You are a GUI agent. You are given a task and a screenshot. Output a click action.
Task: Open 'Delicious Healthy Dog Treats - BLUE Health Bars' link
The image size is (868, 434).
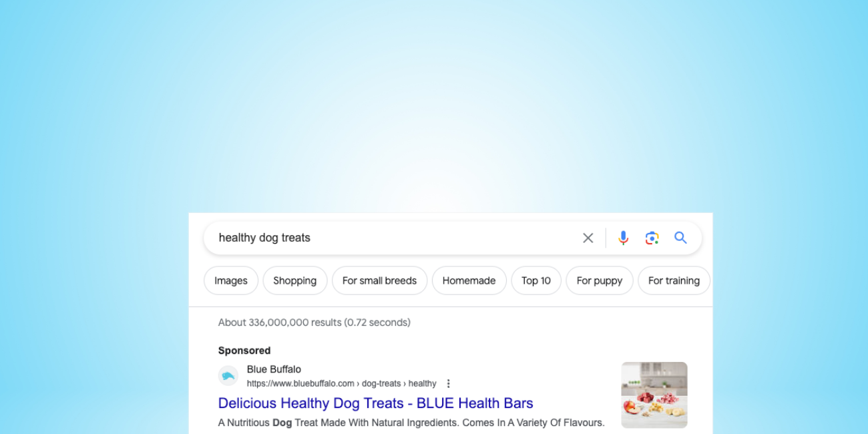click(375, 403)
